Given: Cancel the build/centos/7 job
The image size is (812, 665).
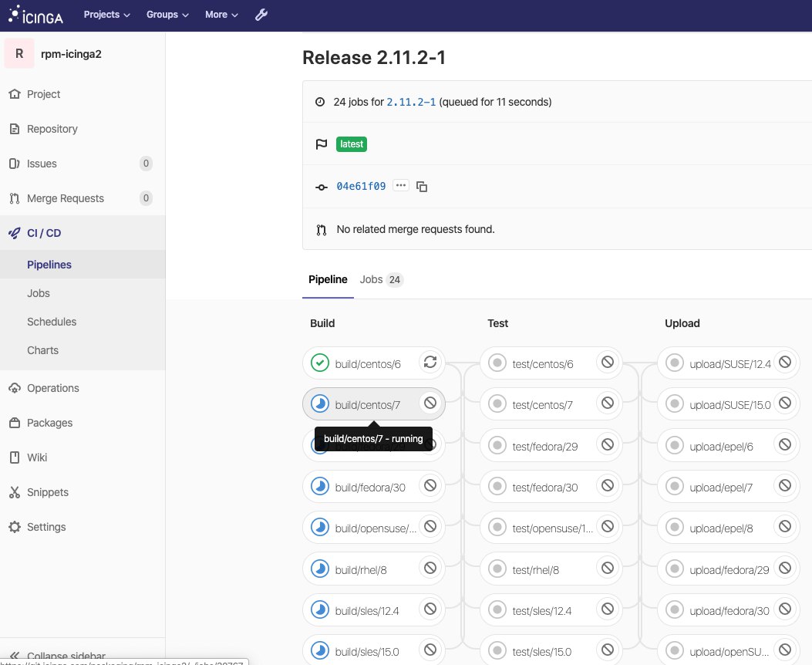Looking at the screenshot, I should click(430, 403).
